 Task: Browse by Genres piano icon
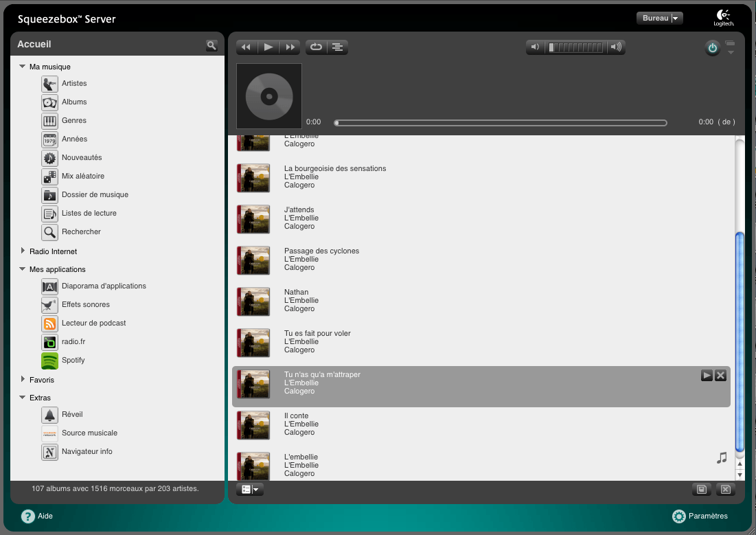(49, 121)
